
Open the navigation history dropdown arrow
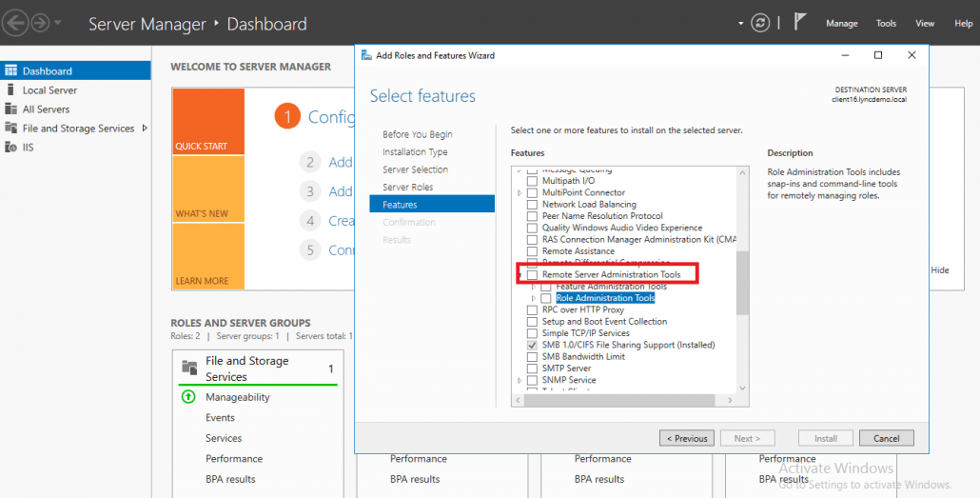[58, 23]
